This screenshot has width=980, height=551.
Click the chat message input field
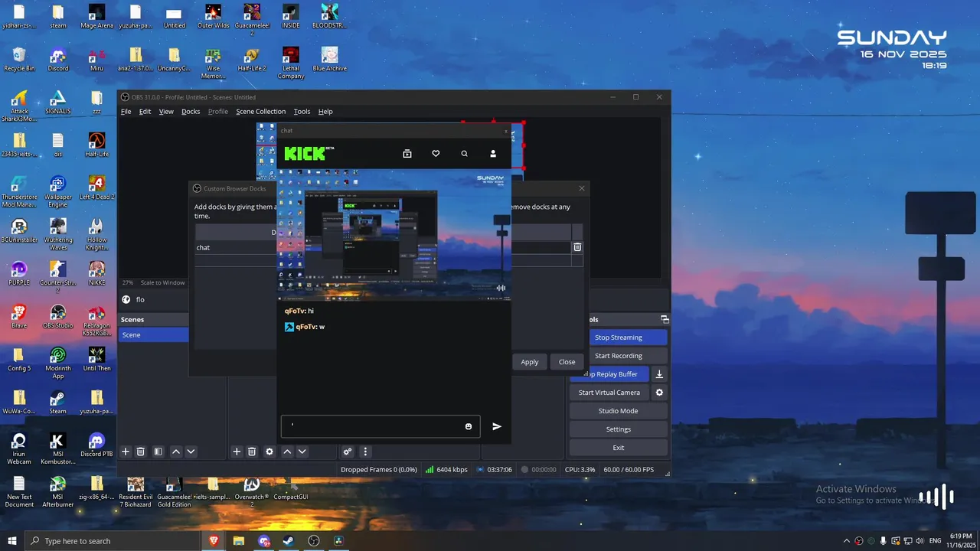[x=381, y=426]
